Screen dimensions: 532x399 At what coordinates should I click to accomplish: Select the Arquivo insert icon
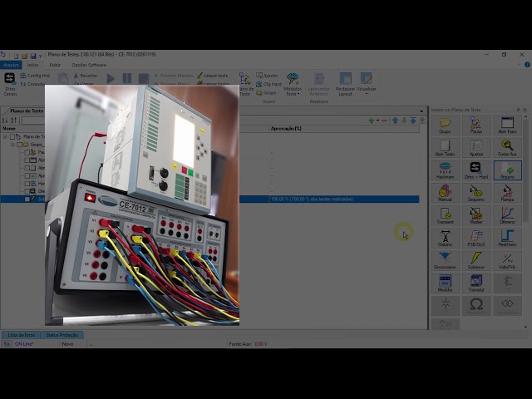(507, 170)
